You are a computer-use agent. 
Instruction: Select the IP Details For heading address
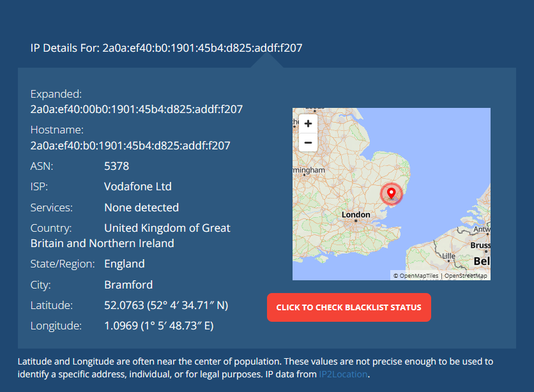coord(202,48)
